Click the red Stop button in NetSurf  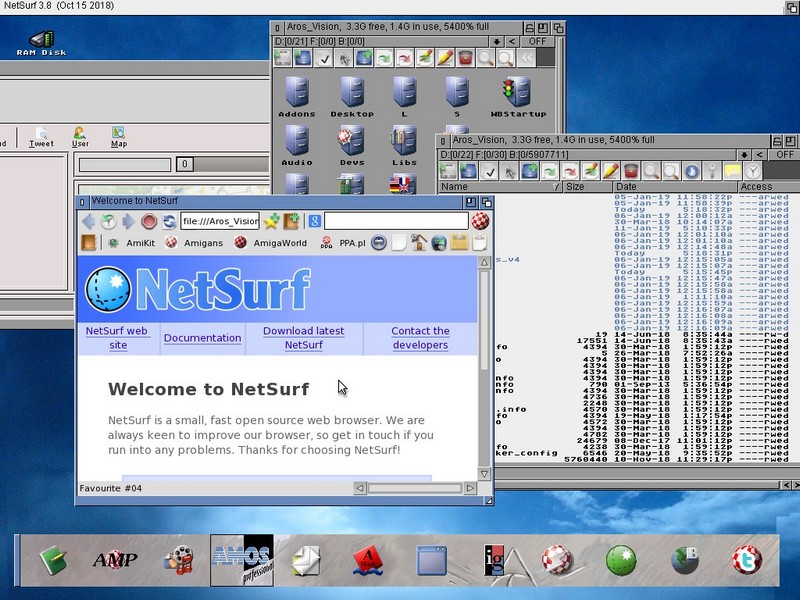pyautogui.click(x=149, y=222)
